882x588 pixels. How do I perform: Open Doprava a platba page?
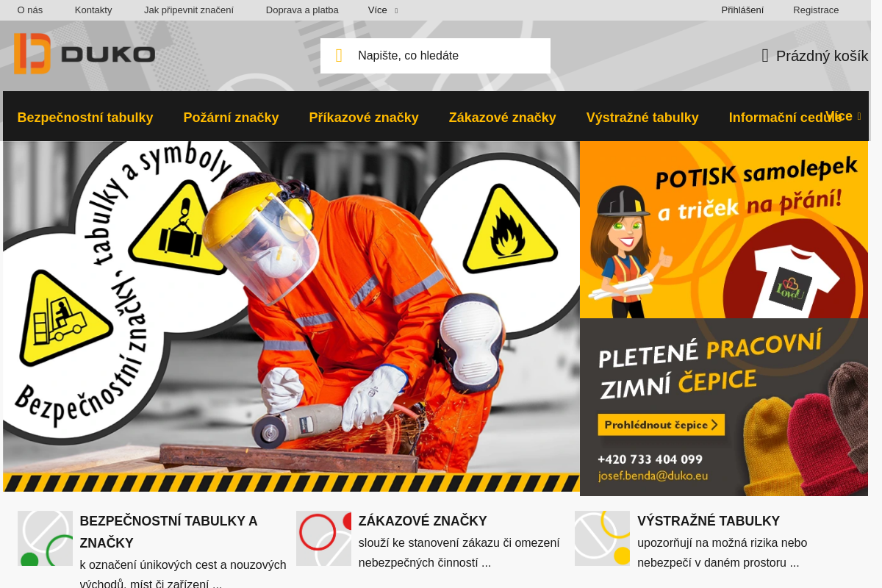point(302,10)
